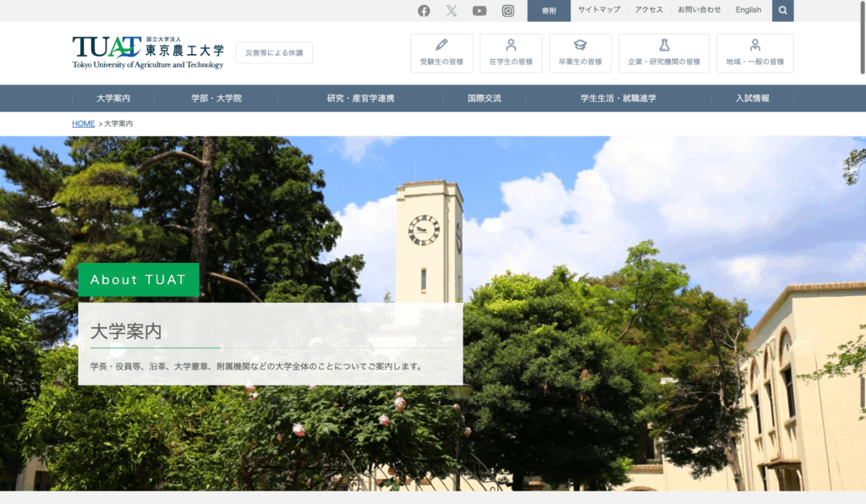Switch site language to English

pyautogui.click(x=748, y=10)
